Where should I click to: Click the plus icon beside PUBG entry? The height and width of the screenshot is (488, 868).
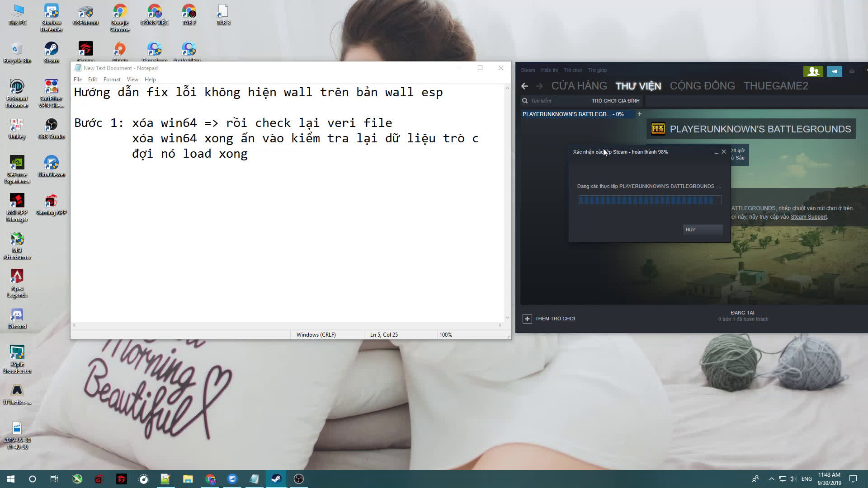(x=639, y=114)
